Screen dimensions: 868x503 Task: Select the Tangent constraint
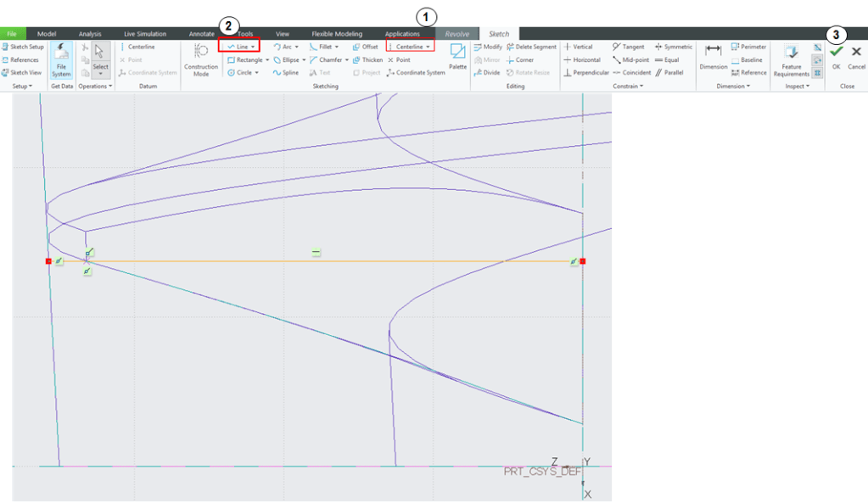point(629,47)
